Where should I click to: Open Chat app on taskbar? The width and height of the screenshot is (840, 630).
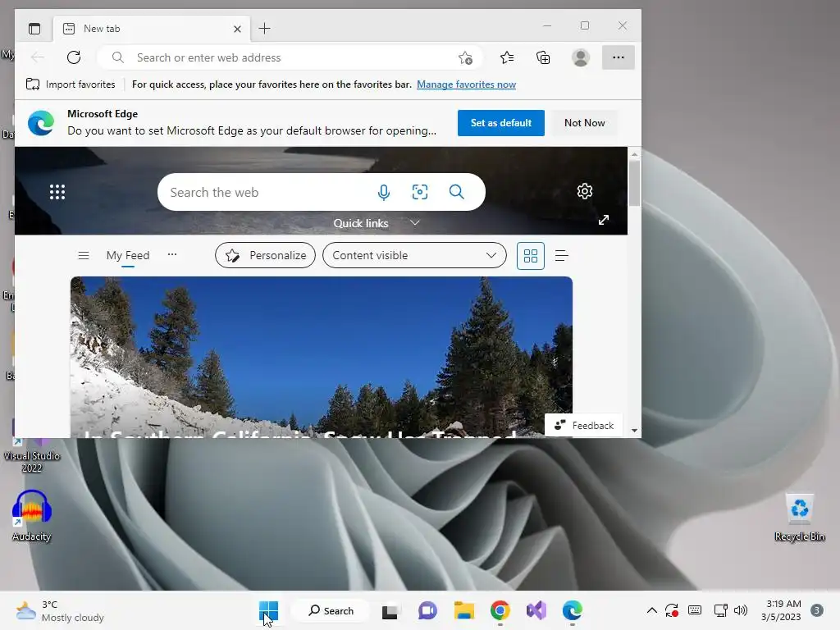tap(427, 610)
